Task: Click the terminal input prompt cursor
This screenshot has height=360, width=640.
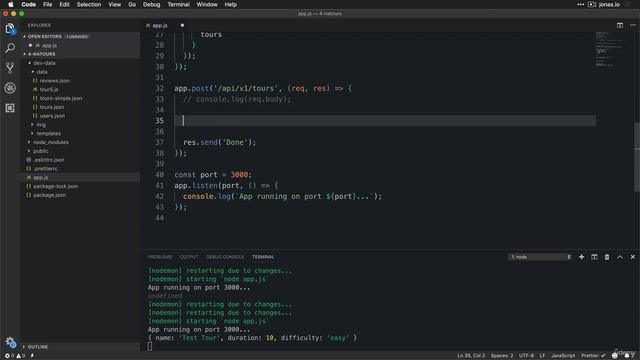Action: click(150, 346)
